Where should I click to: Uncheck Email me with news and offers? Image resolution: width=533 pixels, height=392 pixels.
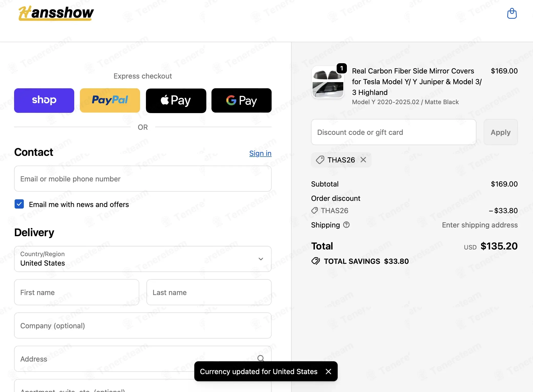point(19,204)
